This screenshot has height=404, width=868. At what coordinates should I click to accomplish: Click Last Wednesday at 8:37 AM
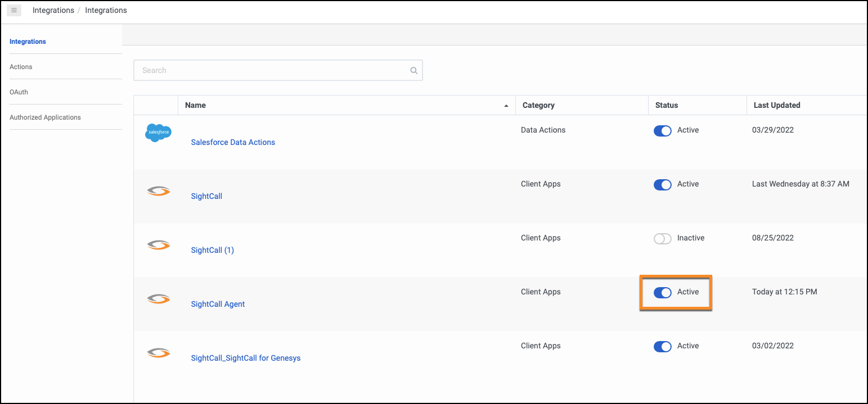pyautogui.click(x=800, y=184)
